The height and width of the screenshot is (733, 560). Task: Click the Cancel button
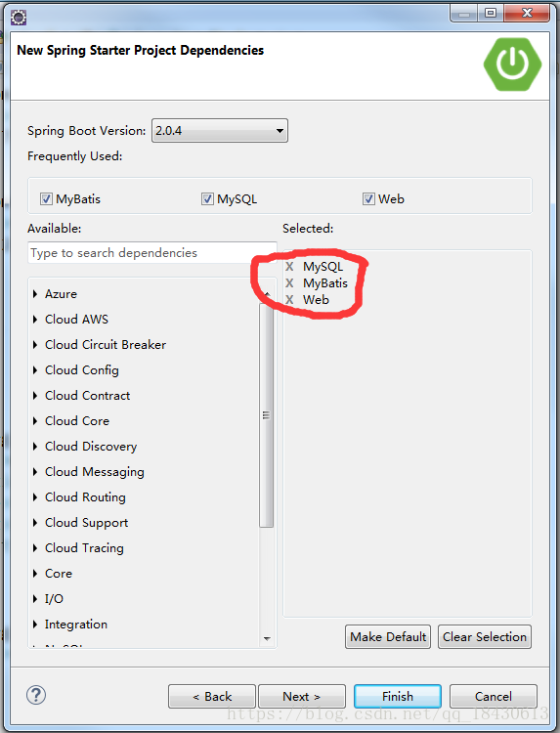click(494, 697)
